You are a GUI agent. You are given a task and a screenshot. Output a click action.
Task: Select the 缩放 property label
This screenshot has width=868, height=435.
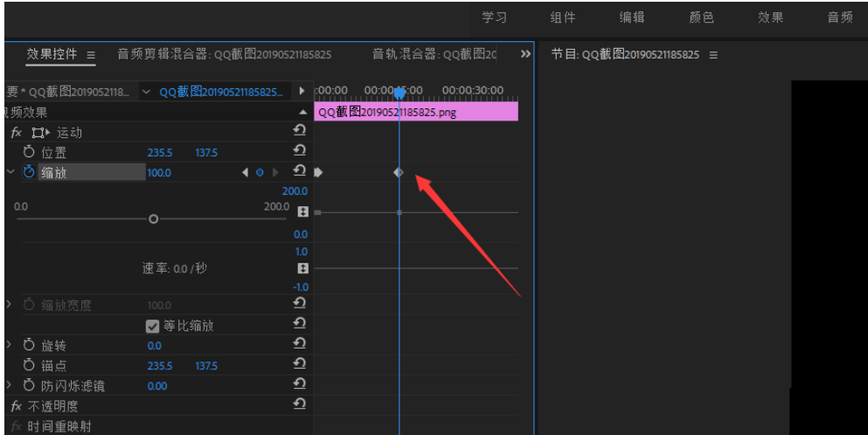click(53, 173)
